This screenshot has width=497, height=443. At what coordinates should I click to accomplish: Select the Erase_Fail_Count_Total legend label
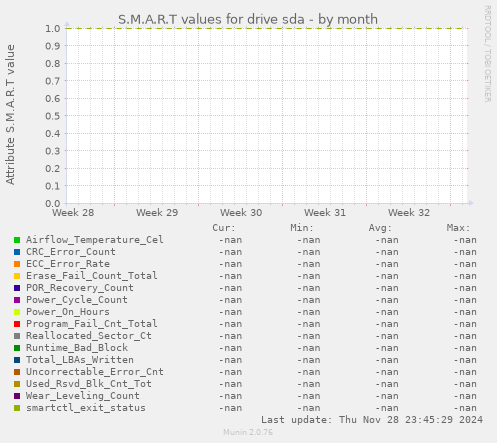point(92,276)
